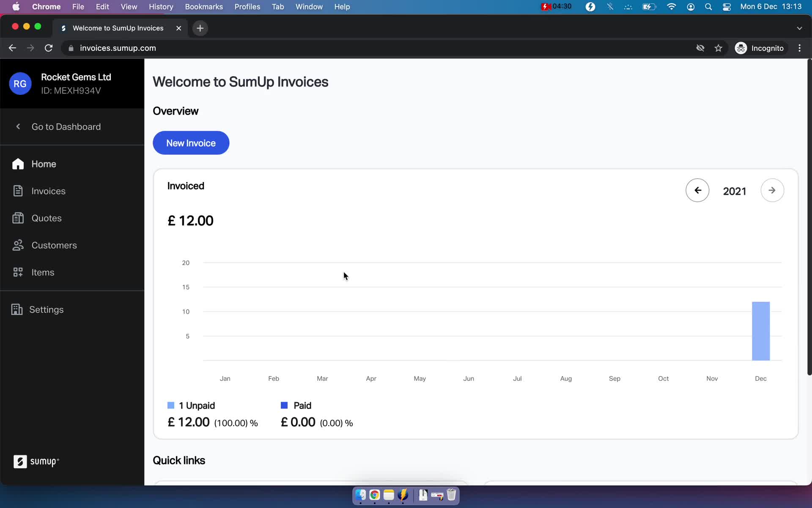Open Settings panel

click(x=47, y=309)
